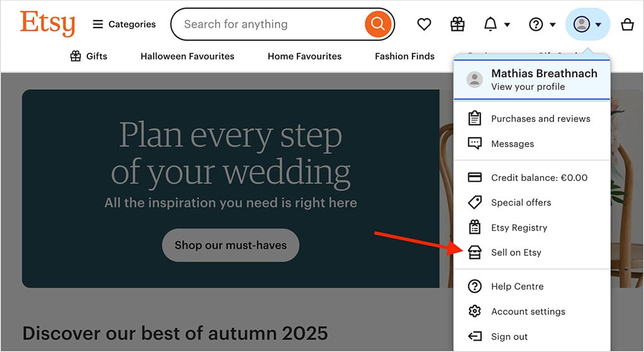Open Halloween Favourites link
Image resolution: width=644 pixels, height=352 pixels.
pyautogui.click(x=187, y=57)
